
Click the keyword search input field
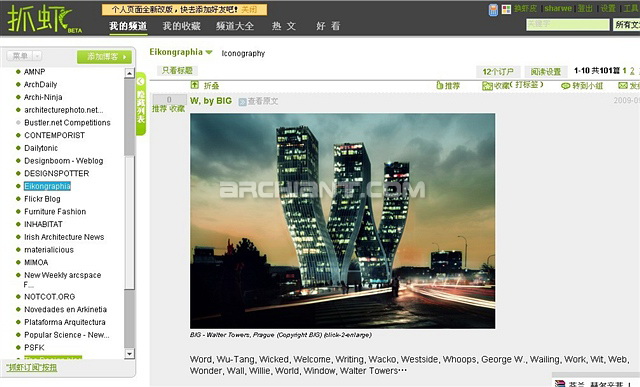(x=568, y=24)
